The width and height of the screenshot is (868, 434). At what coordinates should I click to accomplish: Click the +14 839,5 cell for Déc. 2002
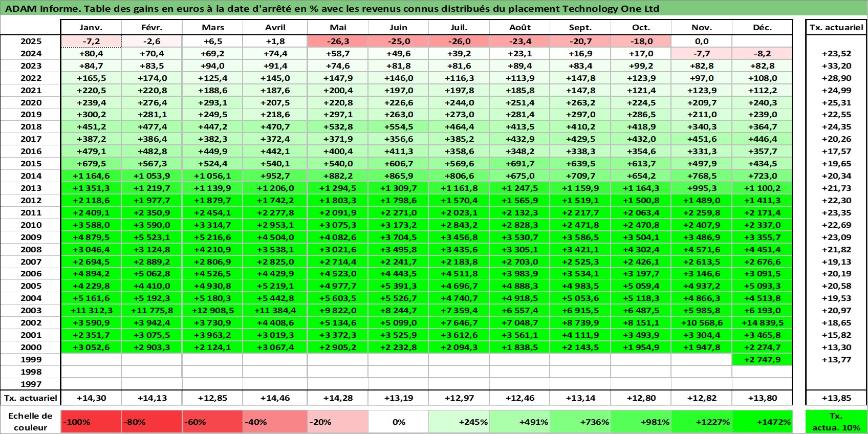[x=762, y=322]
